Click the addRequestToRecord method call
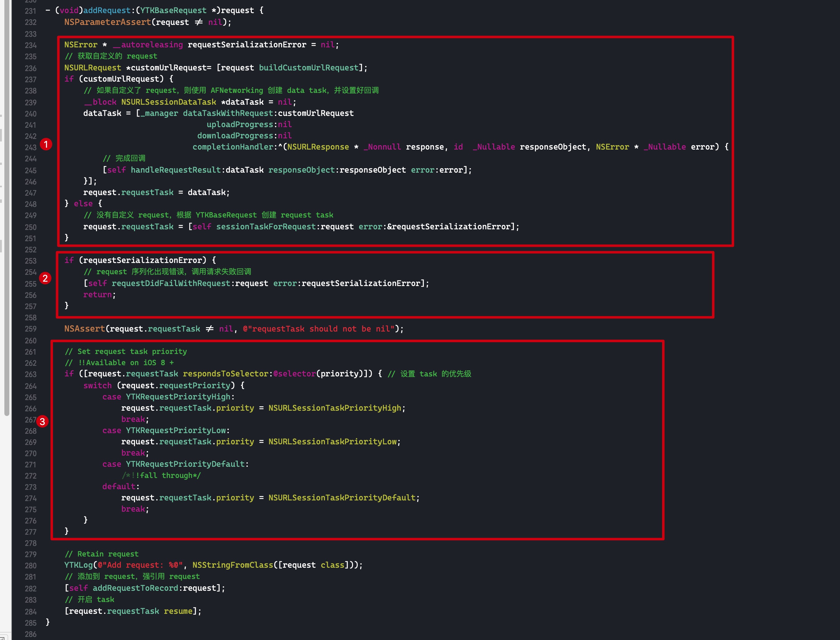 coord(135,588)
